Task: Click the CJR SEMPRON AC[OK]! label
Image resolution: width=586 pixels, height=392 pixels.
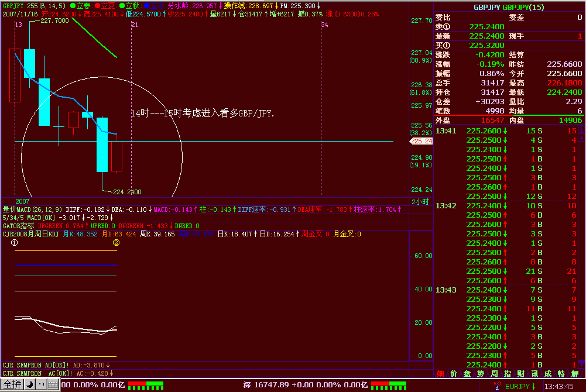Action: (37, 373)
